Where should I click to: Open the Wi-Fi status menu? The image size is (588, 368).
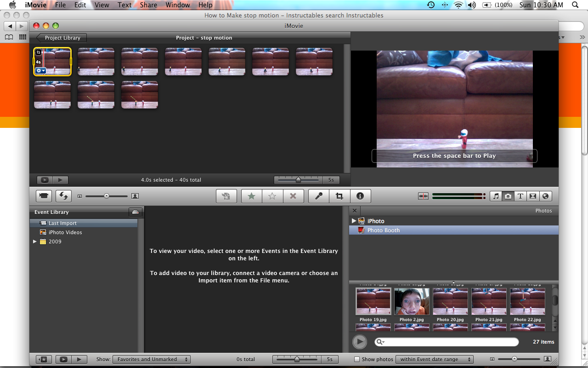coord(458,5)
